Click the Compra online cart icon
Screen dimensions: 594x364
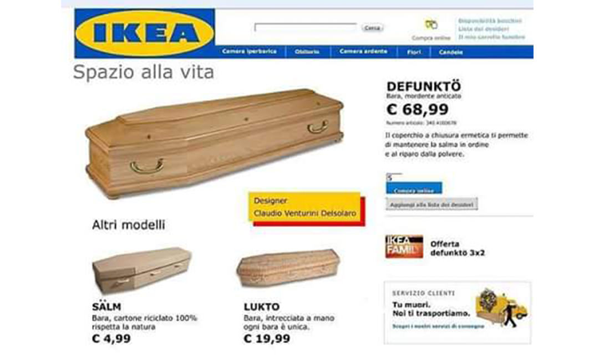[x=431, y=25]
